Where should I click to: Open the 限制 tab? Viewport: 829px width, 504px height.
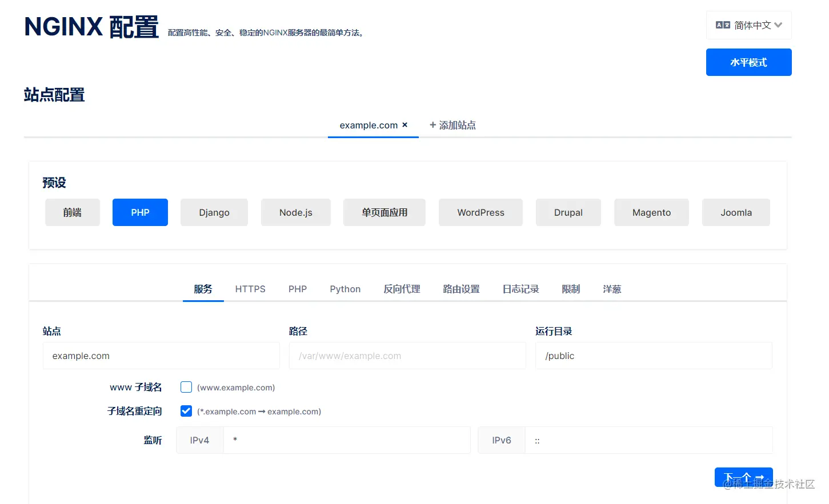[571, 289]
